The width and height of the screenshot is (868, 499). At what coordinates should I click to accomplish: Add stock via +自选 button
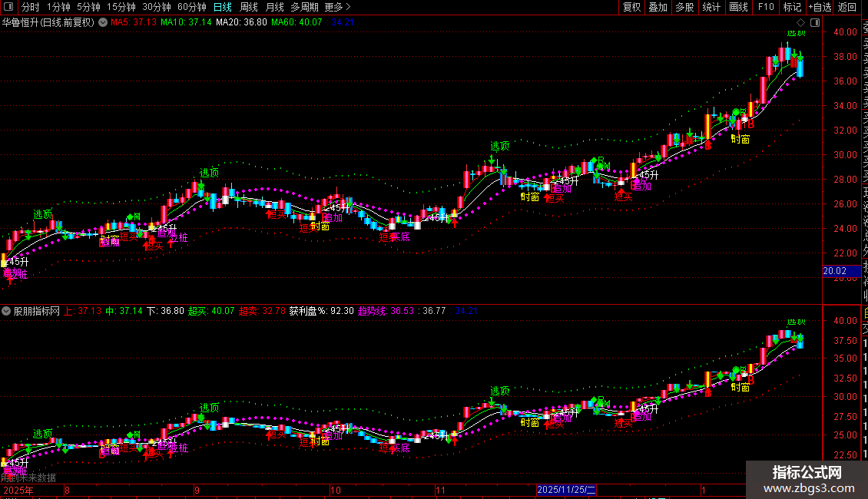[820, 7]
